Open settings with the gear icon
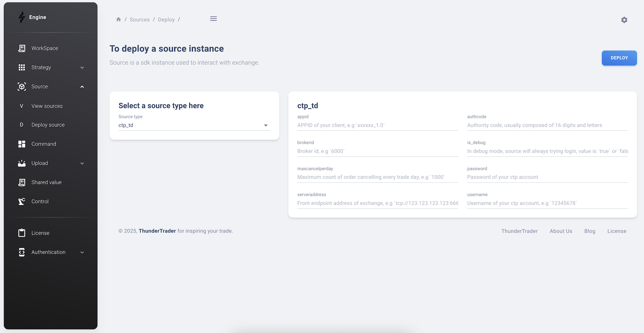Image resolution: width=644 pixels, height=333 pixels. pyautogui.click(x=624, y=20)
